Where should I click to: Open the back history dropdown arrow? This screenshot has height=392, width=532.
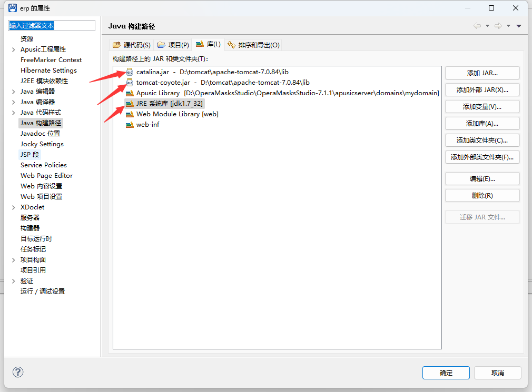point(488,26)
